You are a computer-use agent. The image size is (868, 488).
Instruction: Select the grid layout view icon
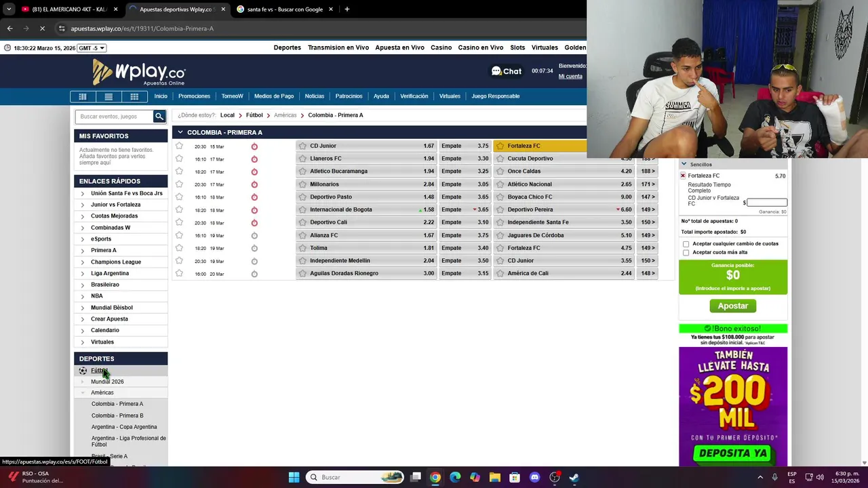pos(134,96)
